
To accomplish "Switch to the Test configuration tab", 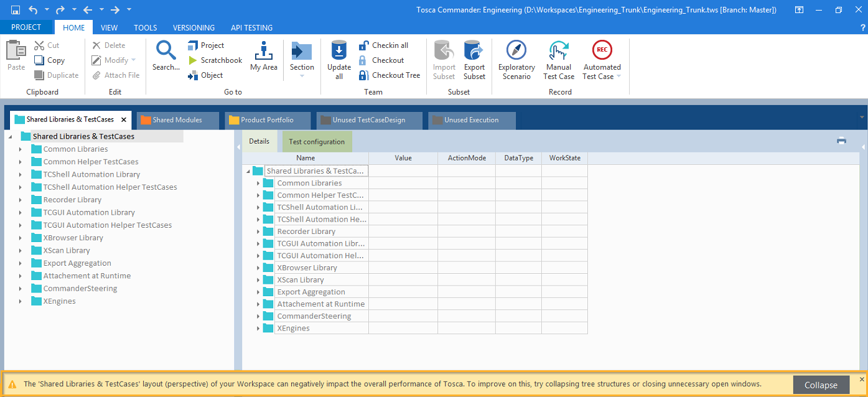I will click(317, 142).
